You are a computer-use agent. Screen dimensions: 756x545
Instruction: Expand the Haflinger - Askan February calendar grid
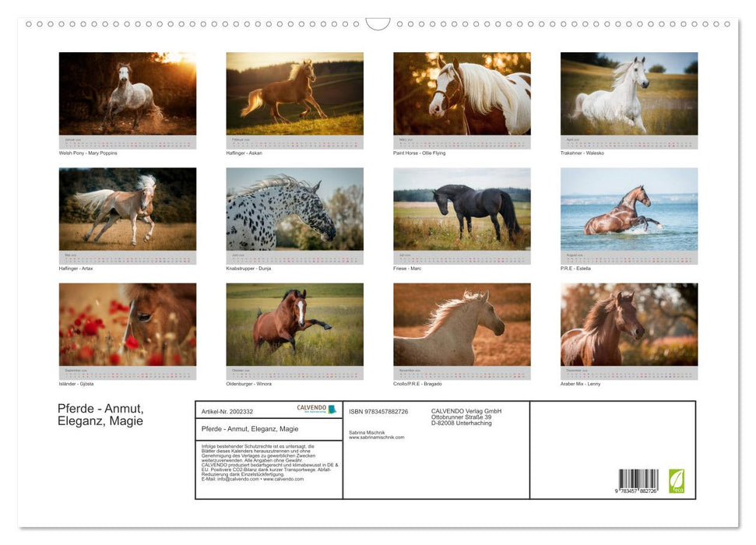click(x=294, y=141)
